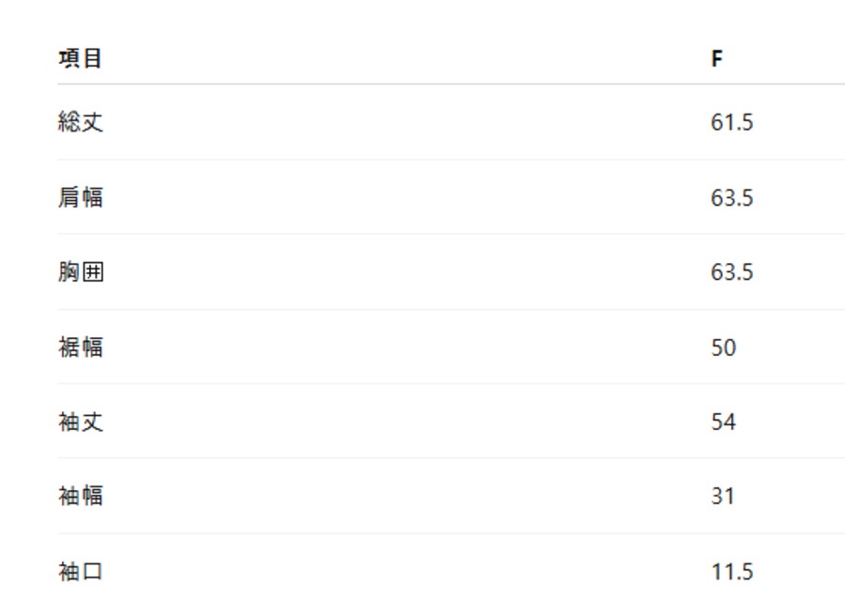Image resolution: width=845 pixels, height=616 pixels.
Task: Click the 50 value for 裾幅
Action: click(x=724, y=347)
